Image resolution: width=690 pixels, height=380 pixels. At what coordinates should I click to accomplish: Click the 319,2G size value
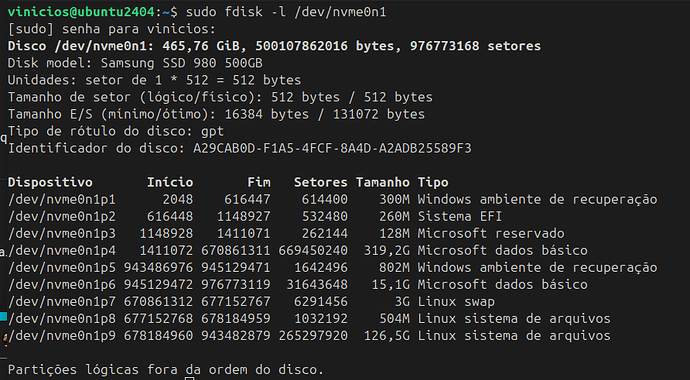(x=387, y=251)
